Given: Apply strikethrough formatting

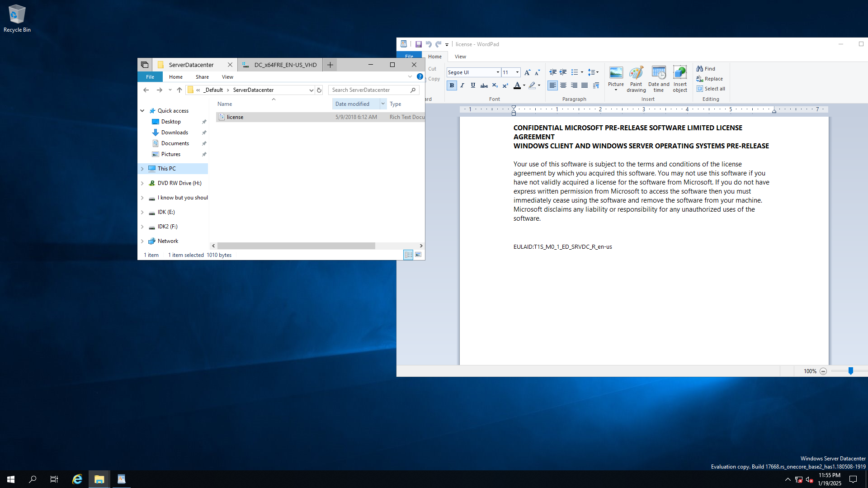Looking at the screenshot, I should (484, 85).
